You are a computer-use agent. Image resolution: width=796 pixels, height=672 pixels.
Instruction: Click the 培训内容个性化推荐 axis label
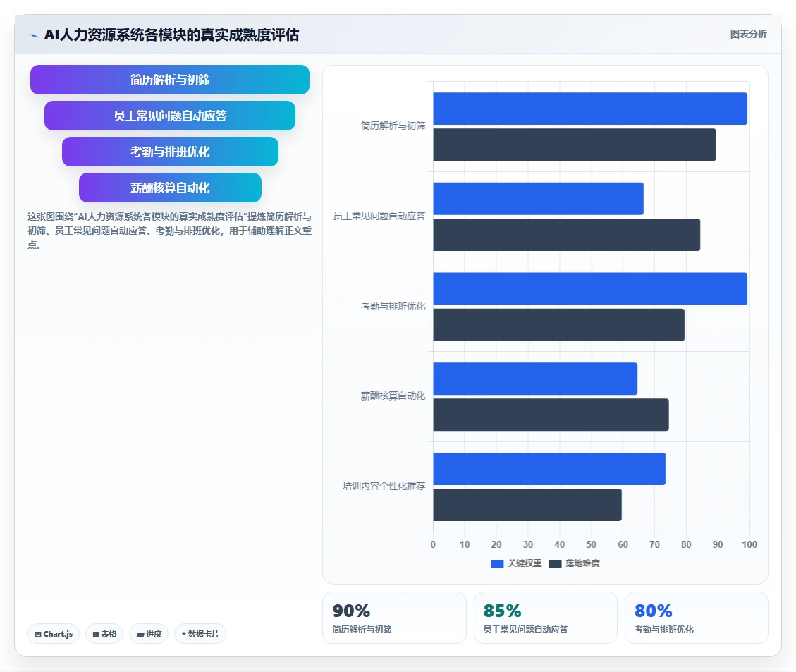point(384,487)
